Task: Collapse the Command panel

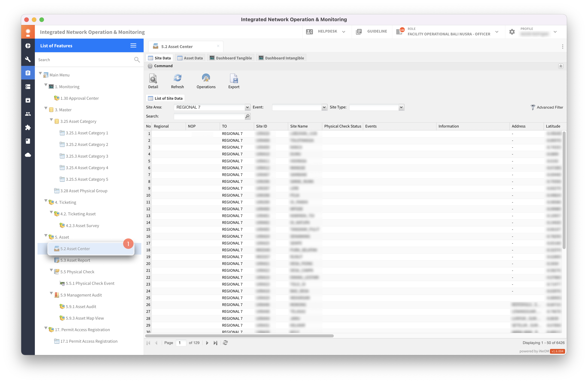Action: (x=561, y=66)
